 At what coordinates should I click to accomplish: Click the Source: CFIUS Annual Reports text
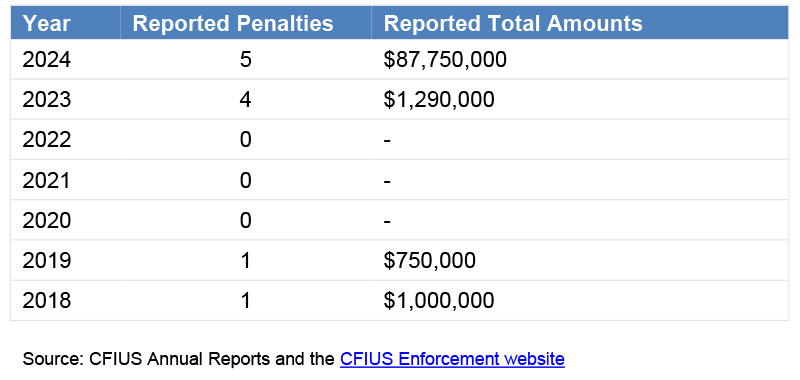click(x=146, y=359)
